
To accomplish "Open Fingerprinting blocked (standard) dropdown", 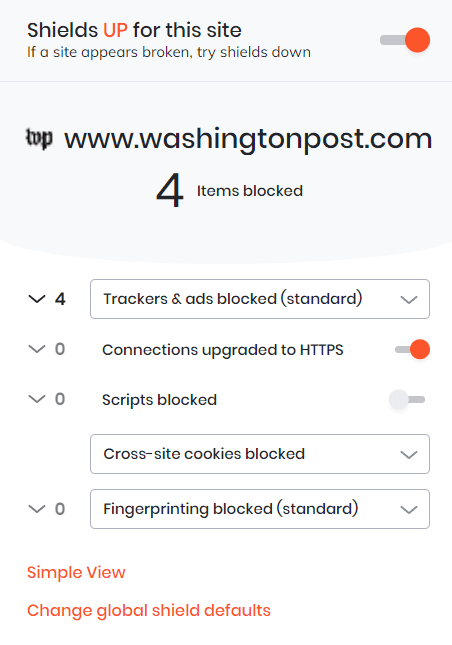I will tap(260, 509).
